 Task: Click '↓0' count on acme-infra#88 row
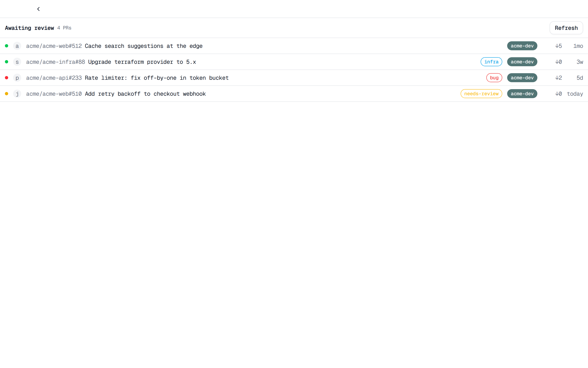(558, 62)
